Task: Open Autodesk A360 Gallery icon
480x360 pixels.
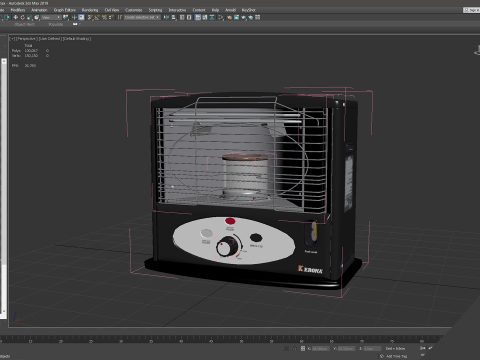Action: 257,17
